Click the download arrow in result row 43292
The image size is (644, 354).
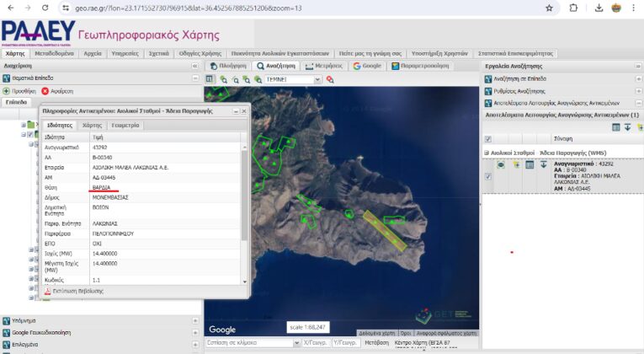point(543,165)
